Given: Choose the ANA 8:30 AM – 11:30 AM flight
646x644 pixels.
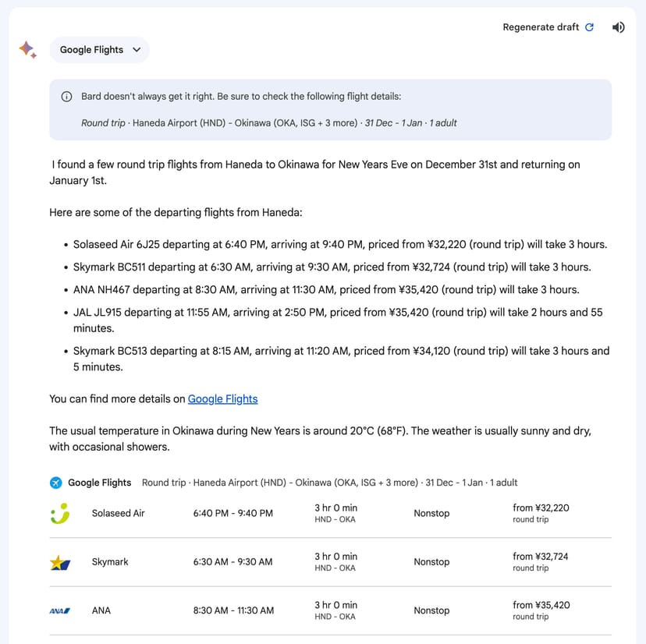Looking at the screenshot, I should [x=233, y=610].
